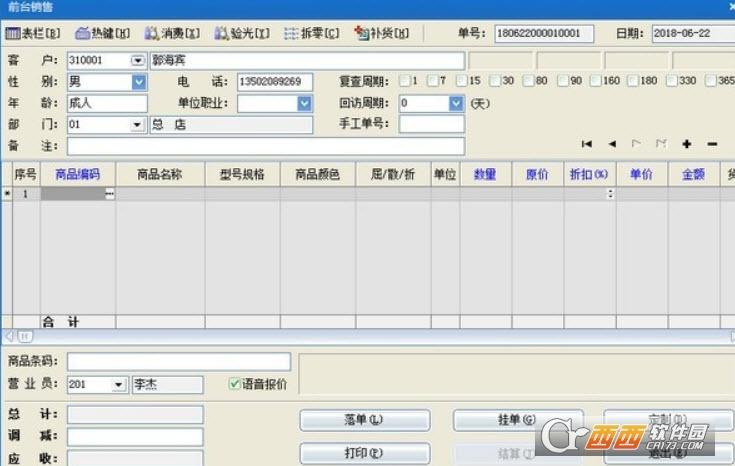This screenshot has width=735, height=466.
Task: Click the 商品条码 barcode input field
Action: 178,362
